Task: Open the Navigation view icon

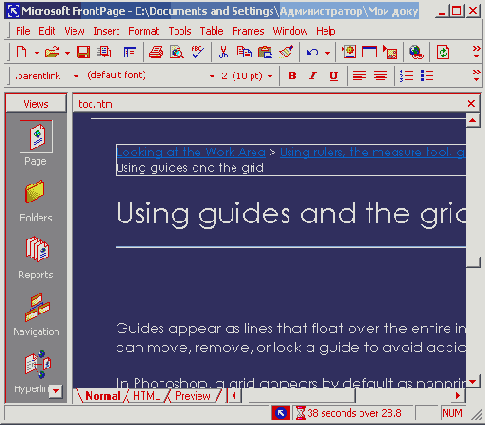Action: [x=37, y=307]
